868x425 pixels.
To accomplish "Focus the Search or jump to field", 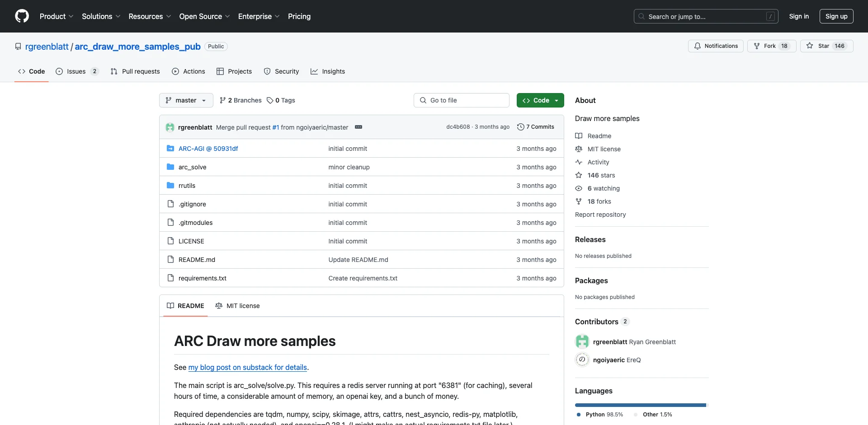I will coord(706,16).
